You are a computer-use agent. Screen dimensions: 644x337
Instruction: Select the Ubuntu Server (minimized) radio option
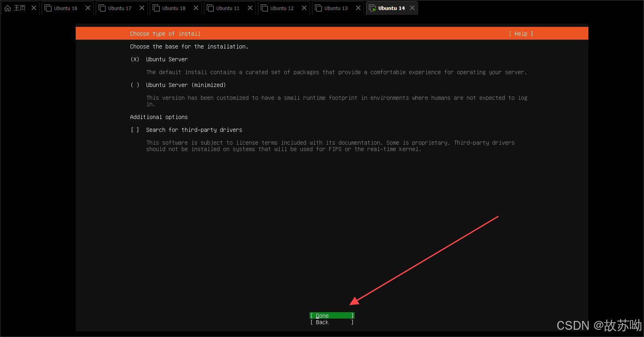tap(135, 85)
